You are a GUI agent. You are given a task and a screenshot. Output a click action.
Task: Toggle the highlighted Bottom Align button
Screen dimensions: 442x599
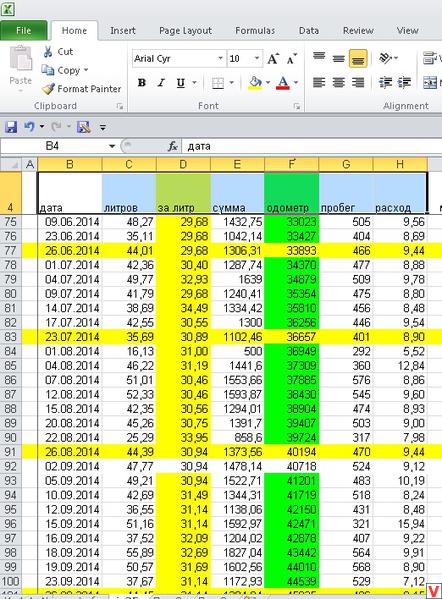[358, 58]
